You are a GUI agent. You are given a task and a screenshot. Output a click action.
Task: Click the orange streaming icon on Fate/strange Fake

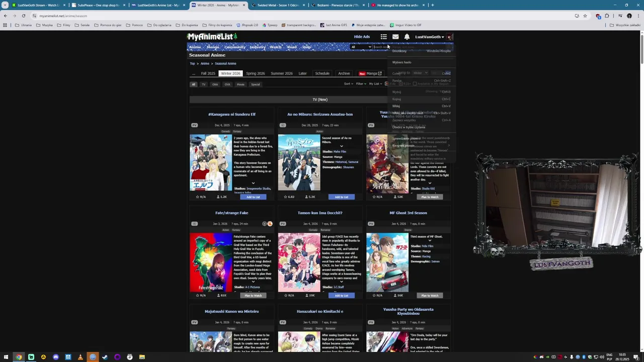tap(270, 224)
